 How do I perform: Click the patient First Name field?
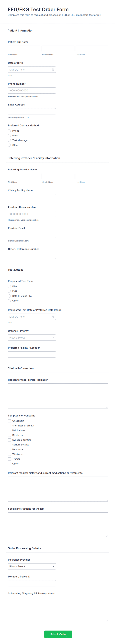point(24,49)
